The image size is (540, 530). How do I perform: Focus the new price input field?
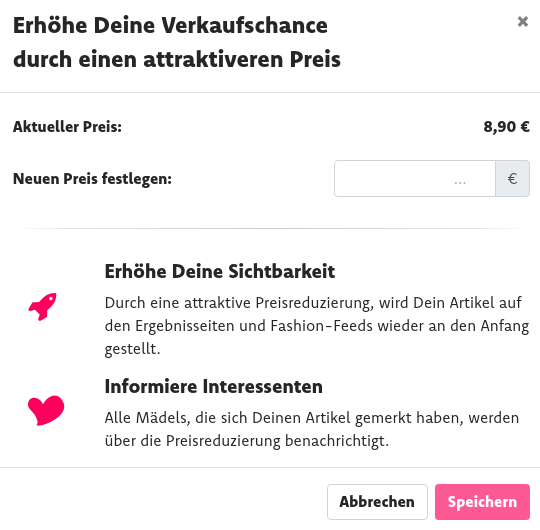click(415, 178)
